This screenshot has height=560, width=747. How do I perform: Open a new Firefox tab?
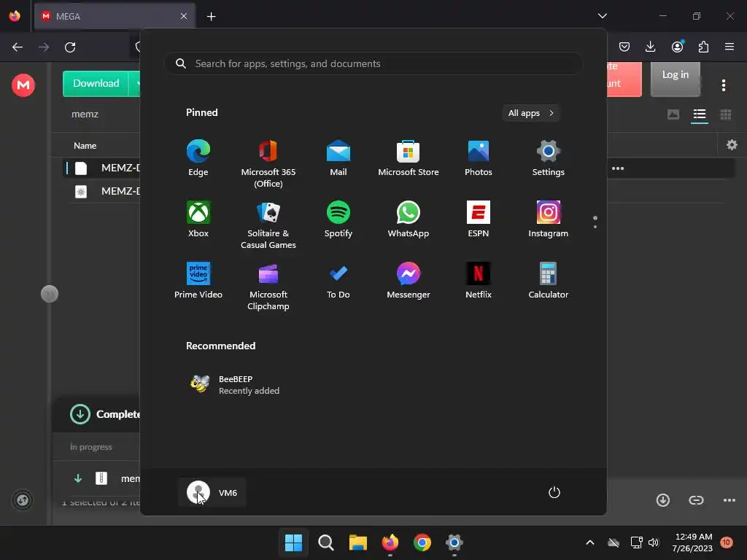[211, 17]
